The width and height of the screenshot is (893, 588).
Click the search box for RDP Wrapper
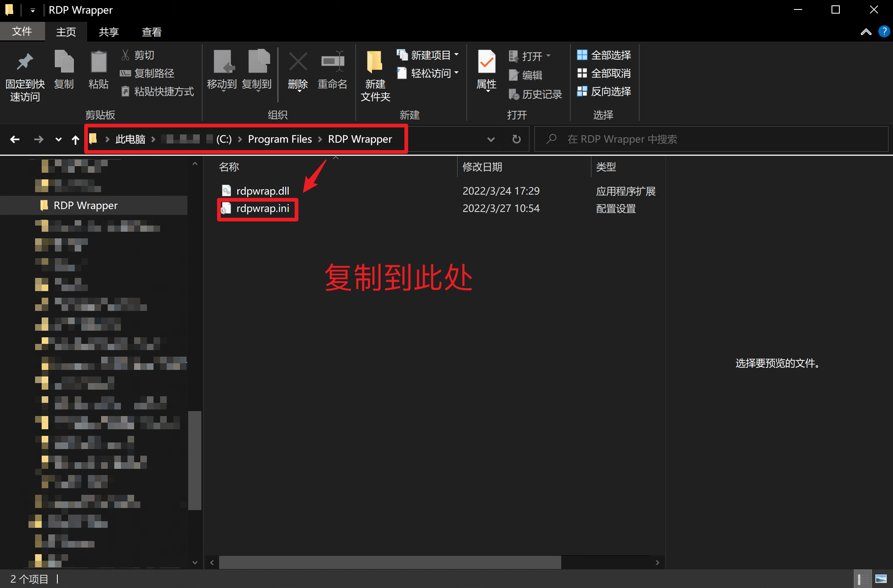pos(711,139)
